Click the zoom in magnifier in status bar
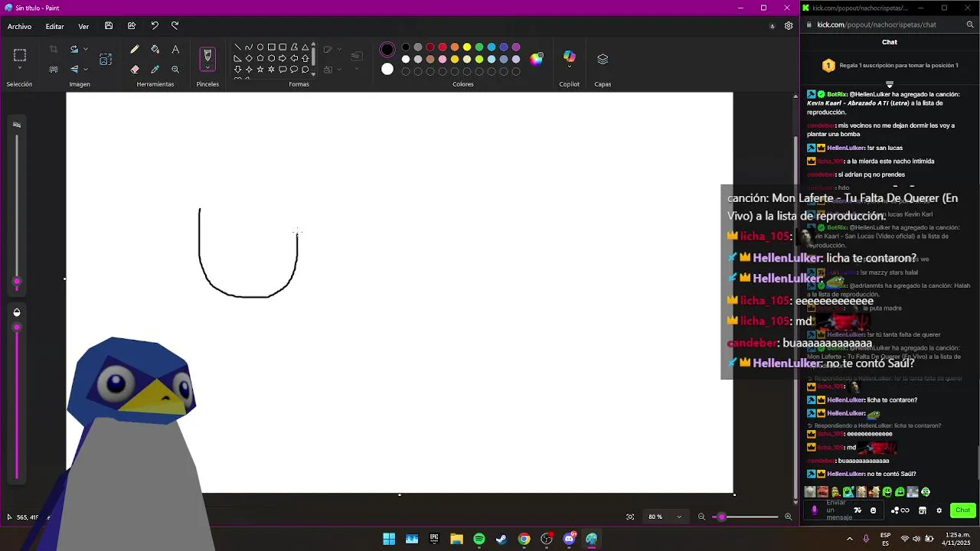The width and height of the screenshot is (980, 551). [789, 517]
